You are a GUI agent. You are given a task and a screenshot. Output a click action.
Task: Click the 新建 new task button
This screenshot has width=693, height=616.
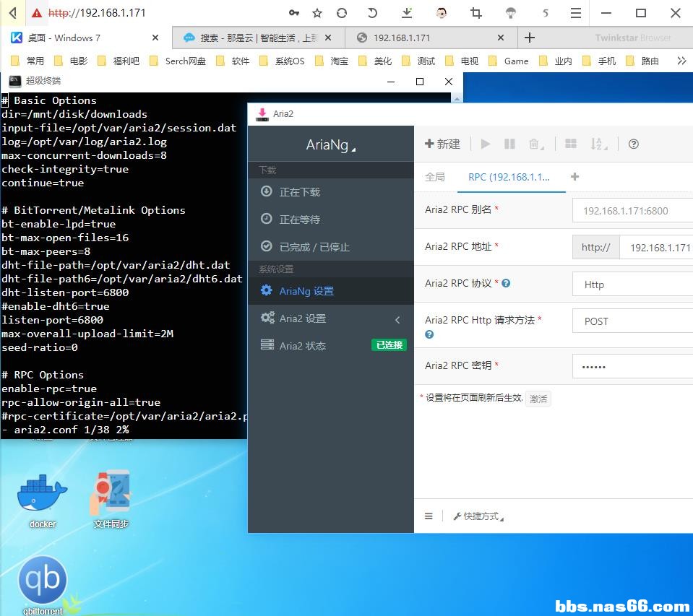(x=442, y=144)
